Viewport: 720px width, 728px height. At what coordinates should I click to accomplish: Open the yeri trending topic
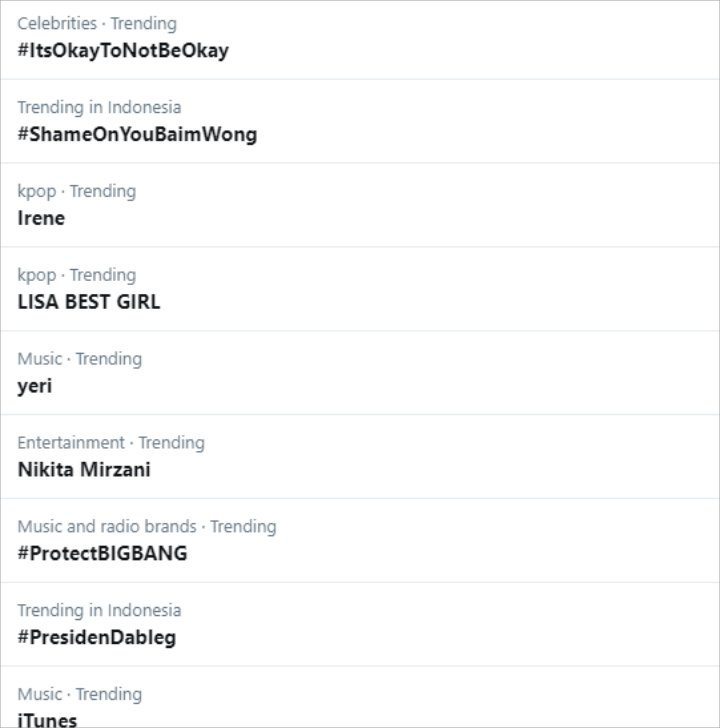pos(35,386)
